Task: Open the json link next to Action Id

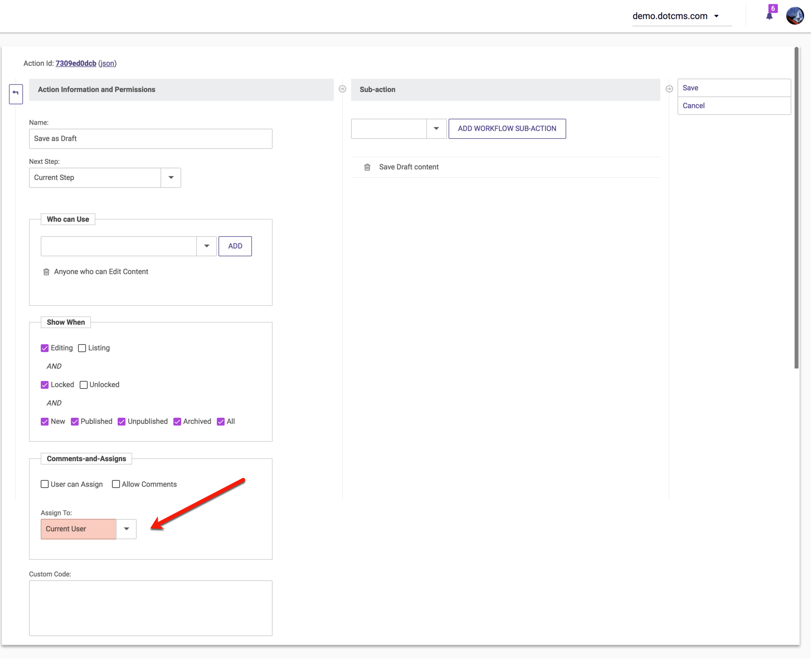Action: click(108, 64)
